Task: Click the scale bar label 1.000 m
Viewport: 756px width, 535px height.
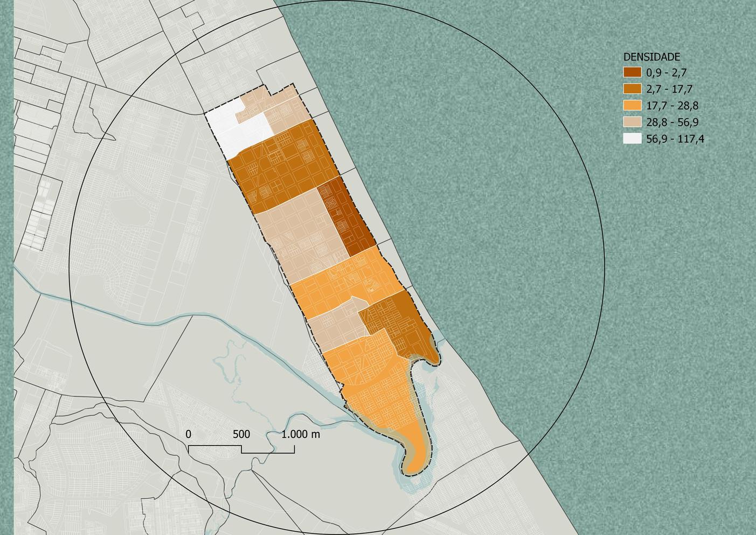Action: [301, 434]
